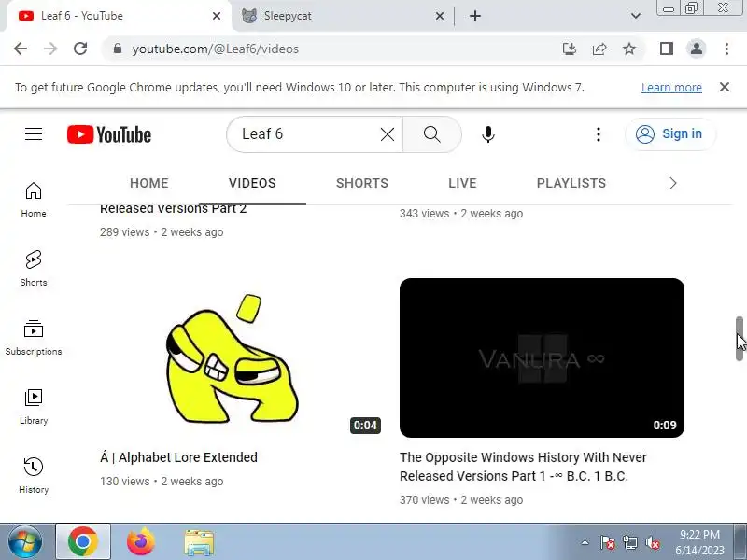Click the taskbar clock showing 9:22 PM
747x560 pixels.
pos(699,542)
